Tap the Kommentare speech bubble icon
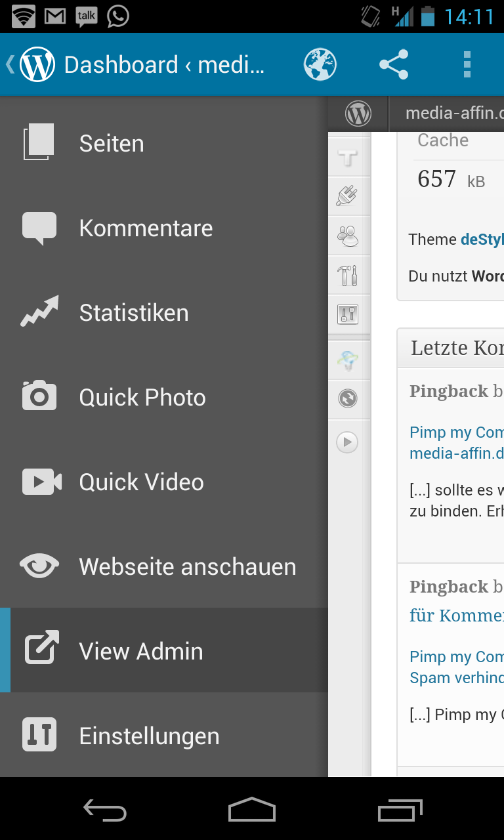 pyautogui.click(x=39, y=228)
